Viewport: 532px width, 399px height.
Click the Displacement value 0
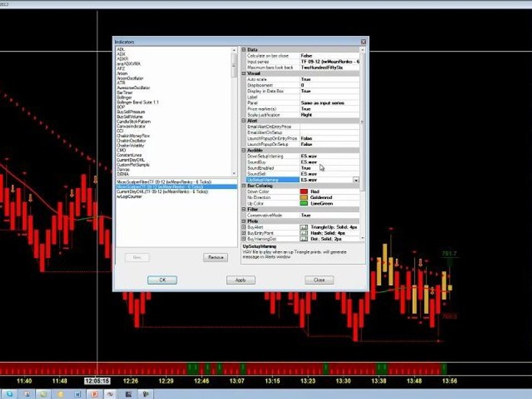click(329, 85)
